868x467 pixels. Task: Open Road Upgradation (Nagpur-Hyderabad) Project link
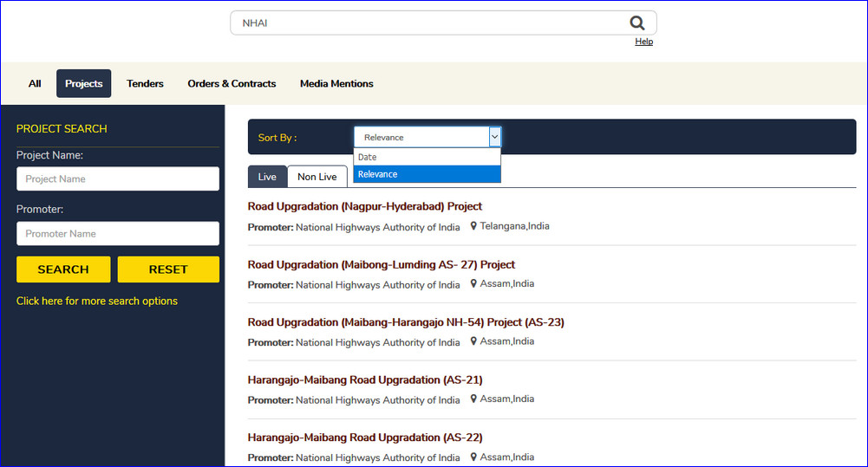point(364,207)
